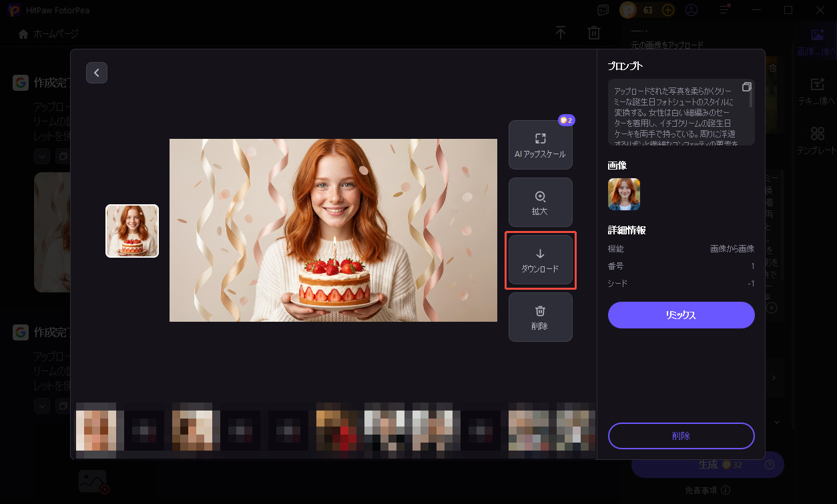Image resolution: width=837 pixels, height=504 pixels.
Task: Open the 拡大 magnify view tool
Action: click(540, 202)
